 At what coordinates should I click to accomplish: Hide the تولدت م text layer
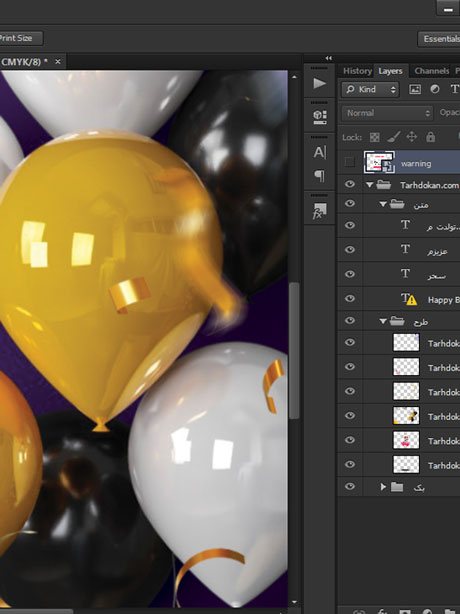(350, 225)
